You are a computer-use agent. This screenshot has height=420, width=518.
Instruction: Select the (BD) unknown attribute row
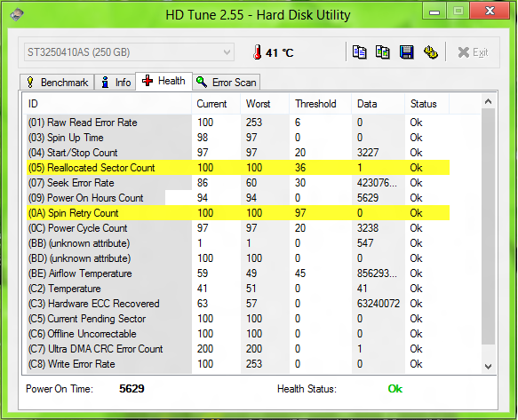[x=238, y=258]
